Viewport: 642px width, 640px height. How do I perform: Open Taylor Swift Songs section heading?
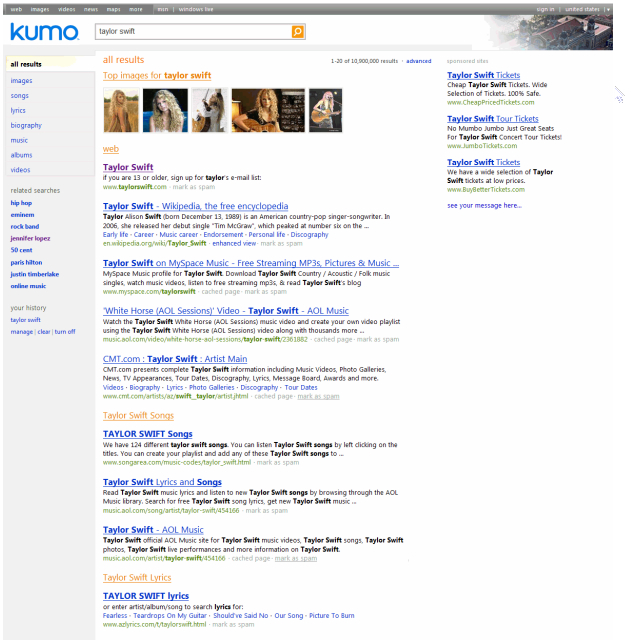pyautogui.click(x=138, y=416)
